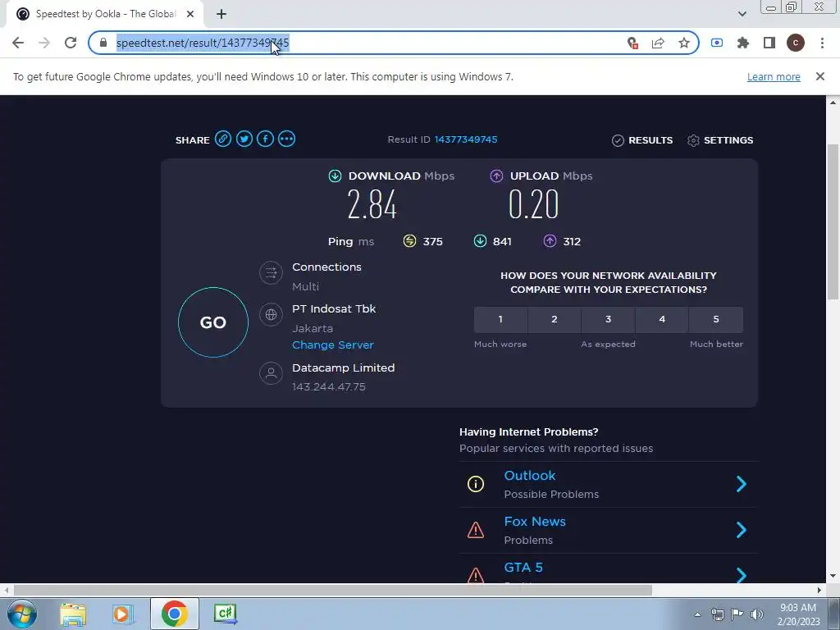Click the globe server icon
The image size is (840, 630).
point(271,314)
